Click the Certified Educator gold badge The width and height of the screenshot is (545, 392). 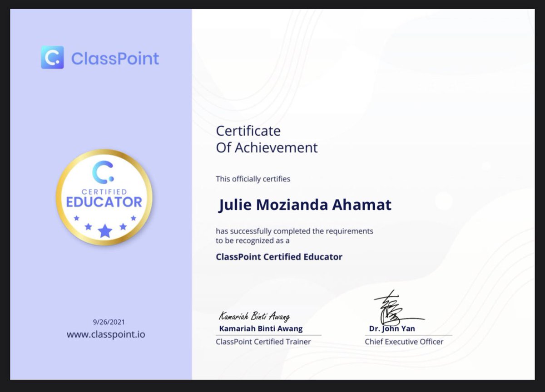[104, 197]
